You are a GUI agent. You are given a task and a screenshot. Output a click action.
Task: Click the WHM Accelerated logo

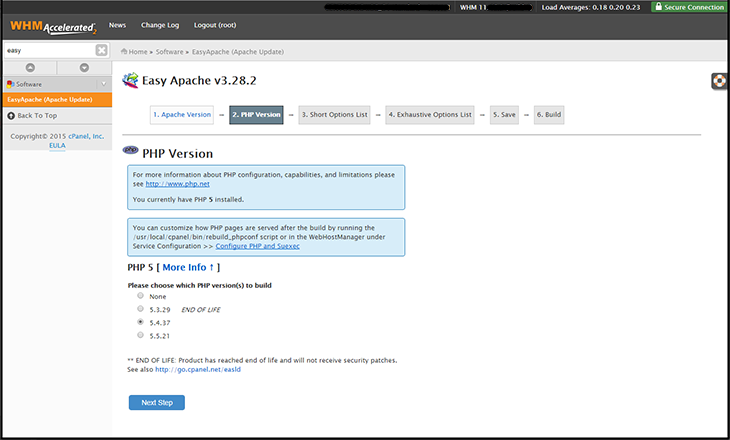coord(53,27)
